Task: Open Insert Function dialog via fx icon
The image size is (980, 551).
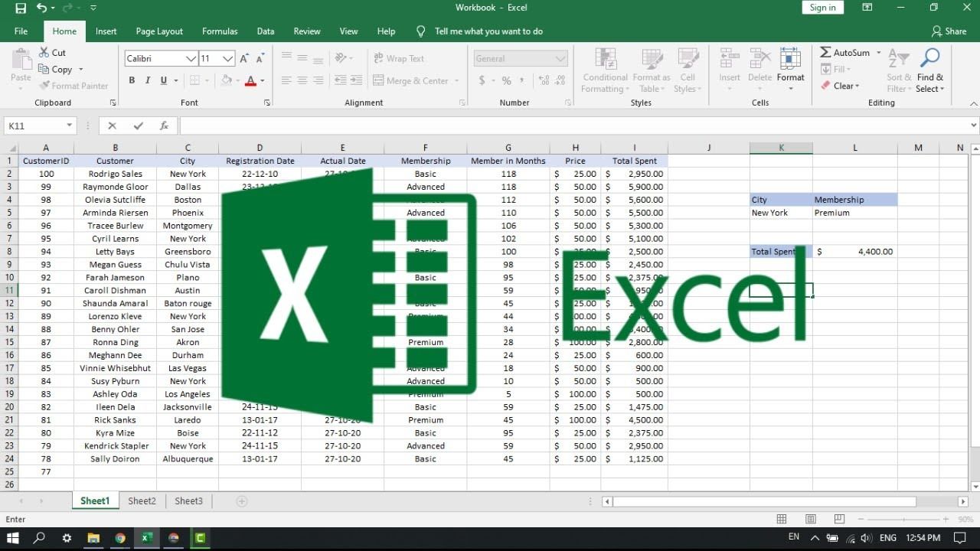Action: (x=164, y=126)
